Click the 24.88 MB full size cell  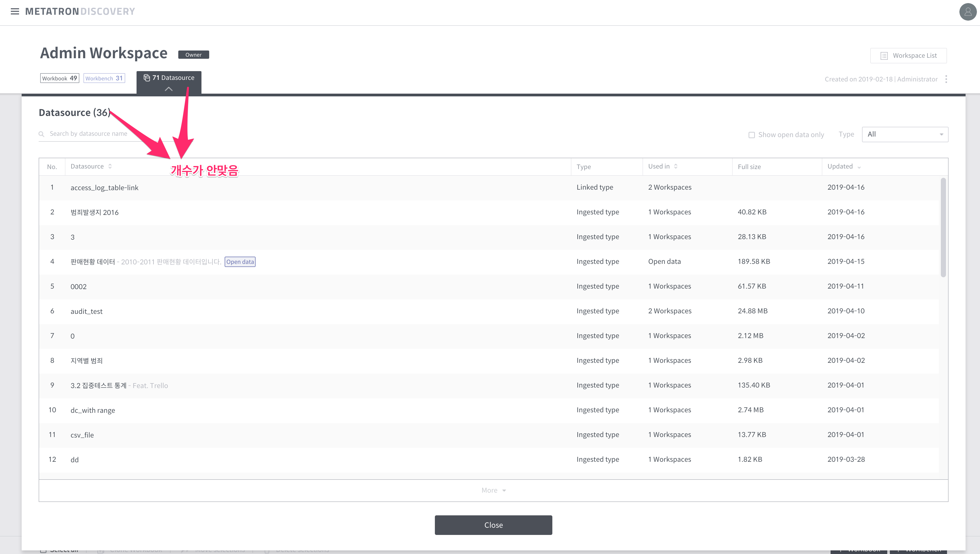(x=752, y=310)
